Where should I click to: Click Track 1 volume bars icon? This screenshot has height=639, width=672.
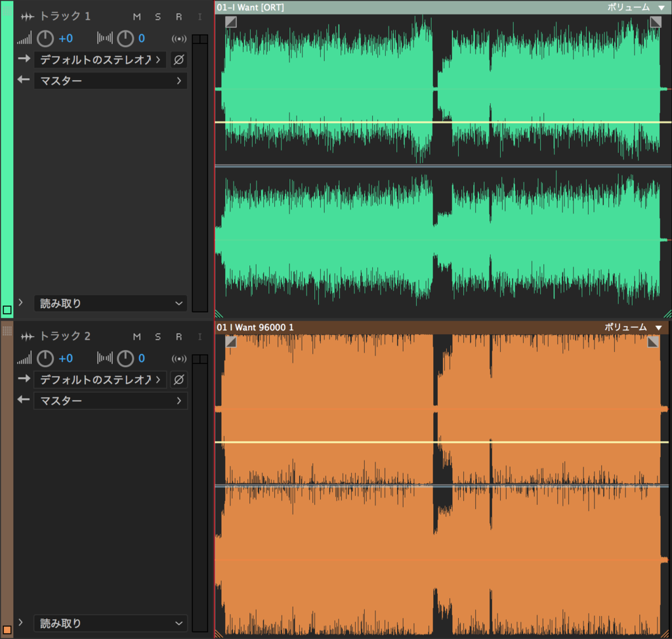[x=24, y=38]
